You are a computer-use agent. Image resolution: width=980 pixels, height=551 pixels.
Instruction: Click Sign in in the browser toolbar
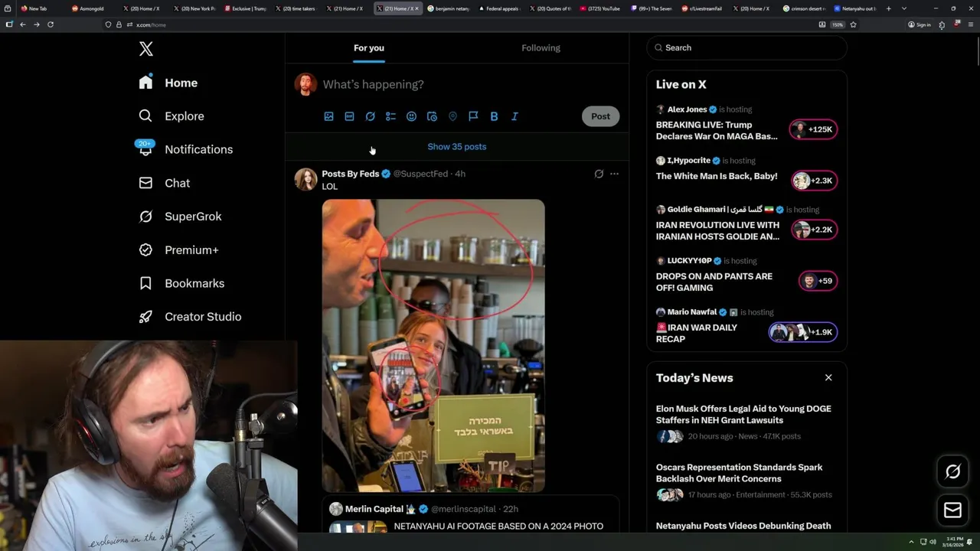(x=919, y=24)
